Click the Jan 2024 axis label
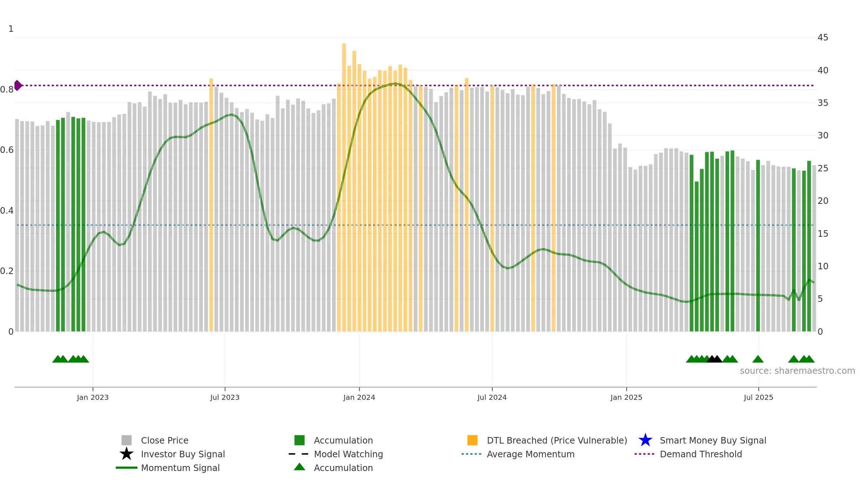 (x=359, y=398)
